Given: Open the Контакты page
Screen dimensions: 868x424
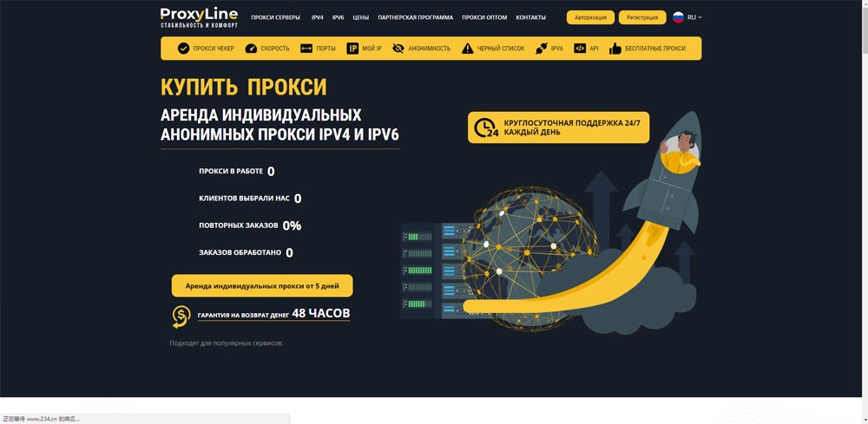Looking at the screenshot, I should pos(530,17).
